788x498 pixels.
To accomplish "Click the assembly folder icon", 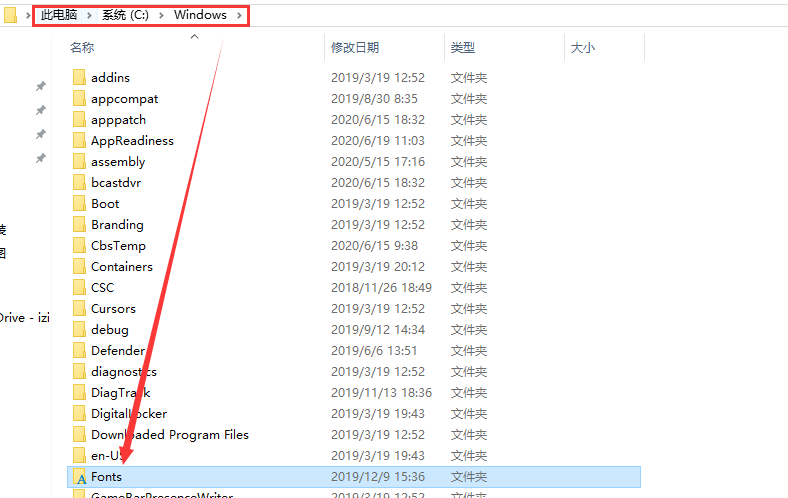I will (x=79, y=161).
